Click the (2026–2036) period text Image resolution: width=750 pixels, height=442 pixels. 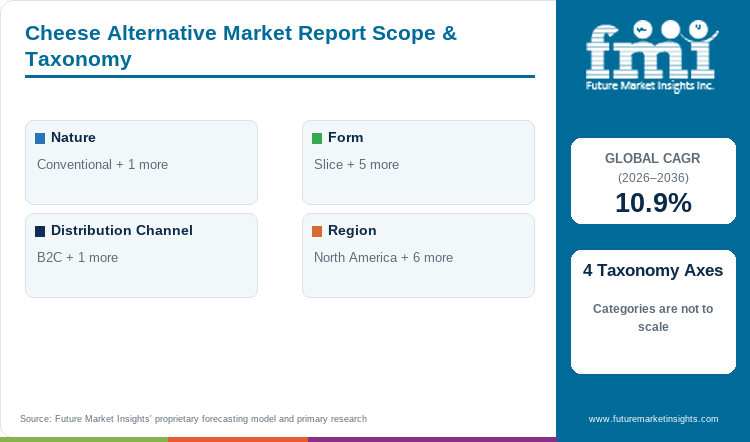click(653, 178)
